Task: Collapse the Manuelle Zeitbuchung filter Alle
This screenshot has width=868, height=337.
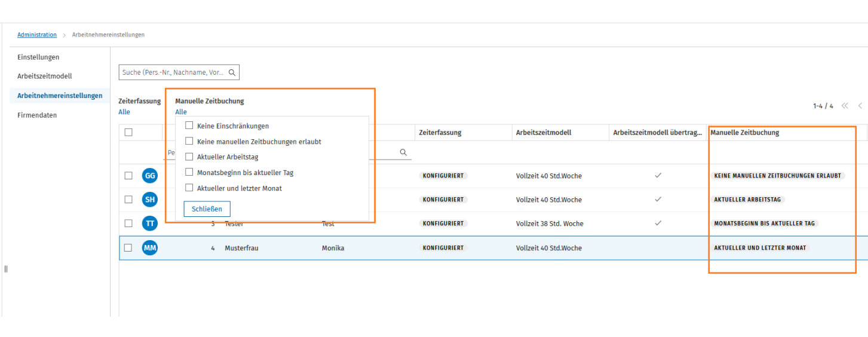Action: [181, 112]
